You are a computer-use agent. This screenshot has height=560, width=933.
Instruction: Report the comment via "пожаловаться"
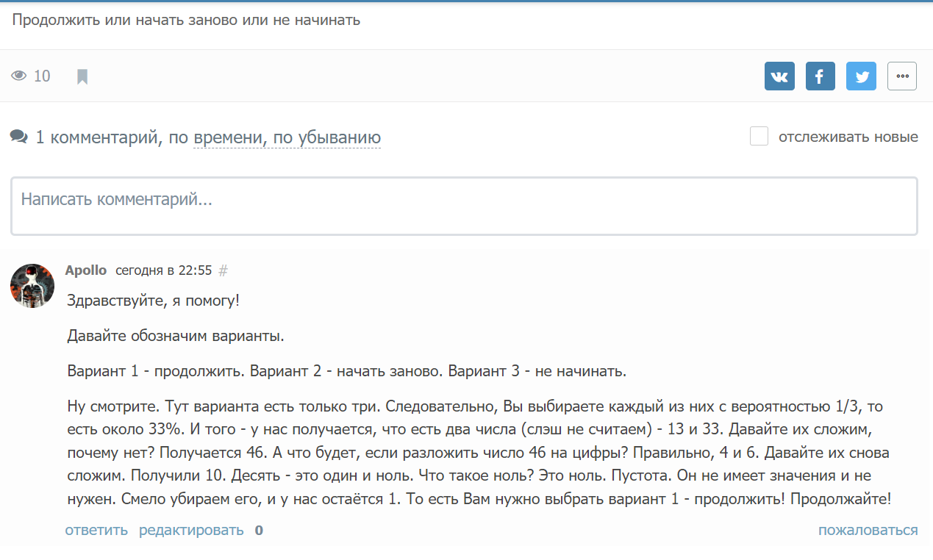tap(868, 530)
